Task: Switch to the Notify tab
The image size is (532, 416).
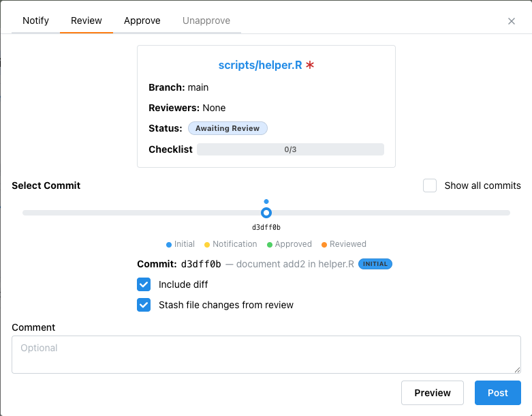Action: coord(35,20)
